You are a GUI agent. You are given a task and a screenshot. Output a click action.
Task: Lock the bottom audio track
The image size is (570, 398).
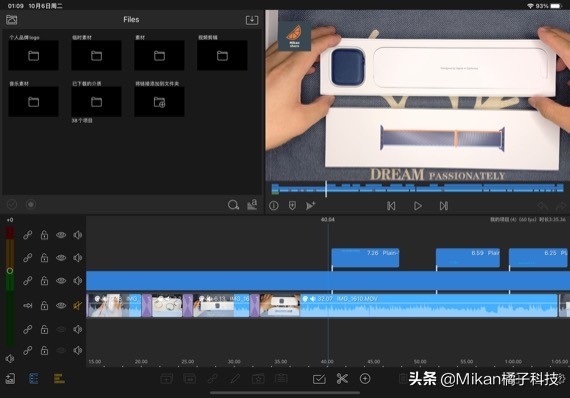click(x=44, y=350)
